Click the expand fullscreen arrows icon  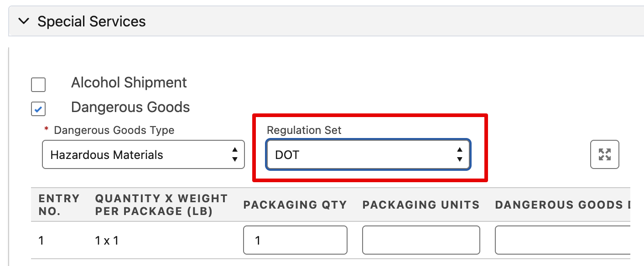605,154
